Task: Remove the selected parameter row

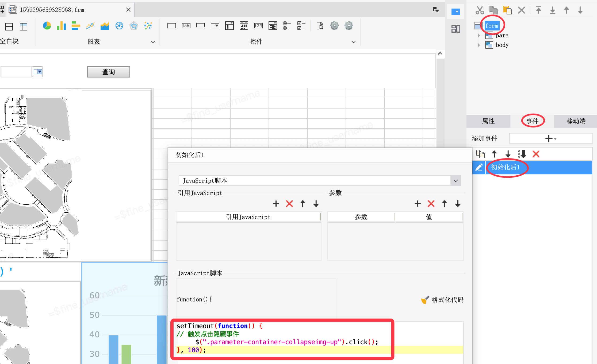Action: click(431, 204)
